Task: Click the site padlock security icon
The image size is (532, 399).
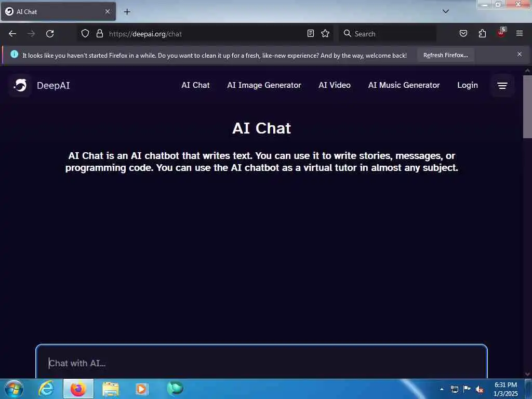Action: point(99,34)
